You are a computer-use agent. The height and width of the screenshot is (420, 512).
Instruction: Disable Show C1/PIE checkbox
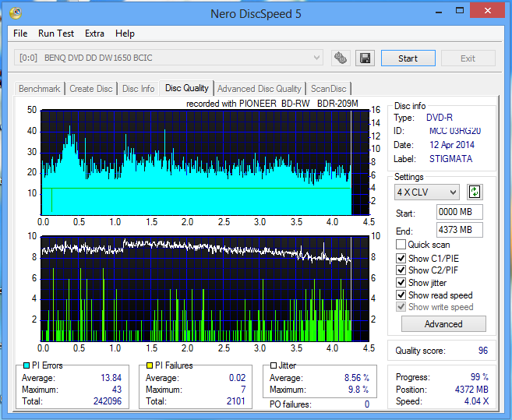tap(401, 259)
